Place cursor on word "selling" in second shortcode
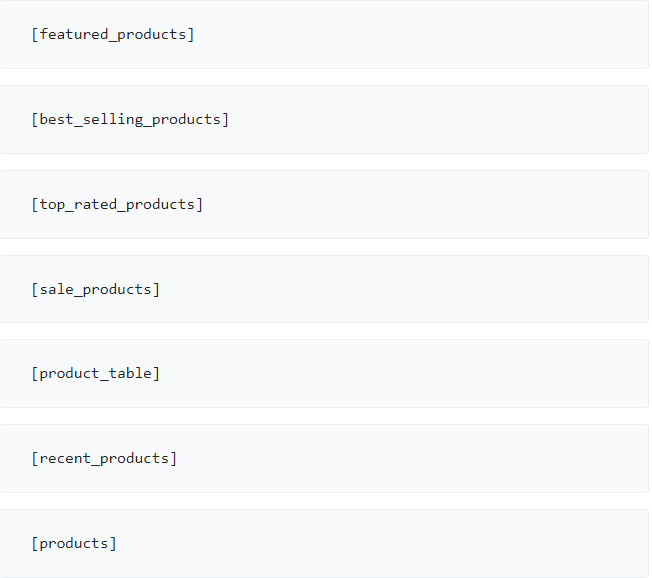The height and width of the screenshot is (578, 652). tap(113, 119)
